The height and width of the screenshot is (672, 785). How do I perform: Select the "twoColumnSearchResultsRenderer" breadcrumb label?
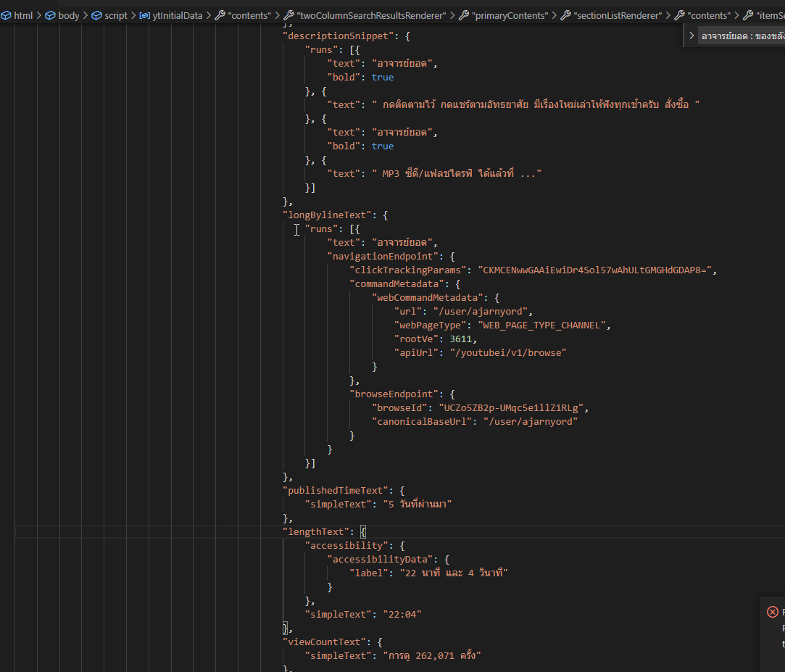point(372,15)
